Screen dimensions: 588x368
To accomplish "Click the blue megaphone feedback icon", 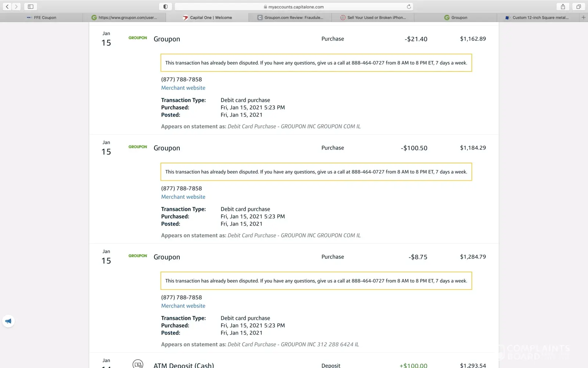I will click(8, 321).
